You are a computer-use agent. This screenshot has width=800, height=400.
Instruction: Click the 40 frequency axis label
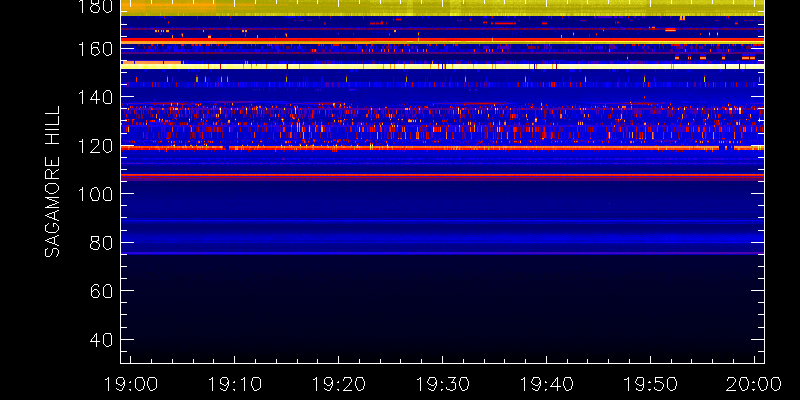click(101, 339)
